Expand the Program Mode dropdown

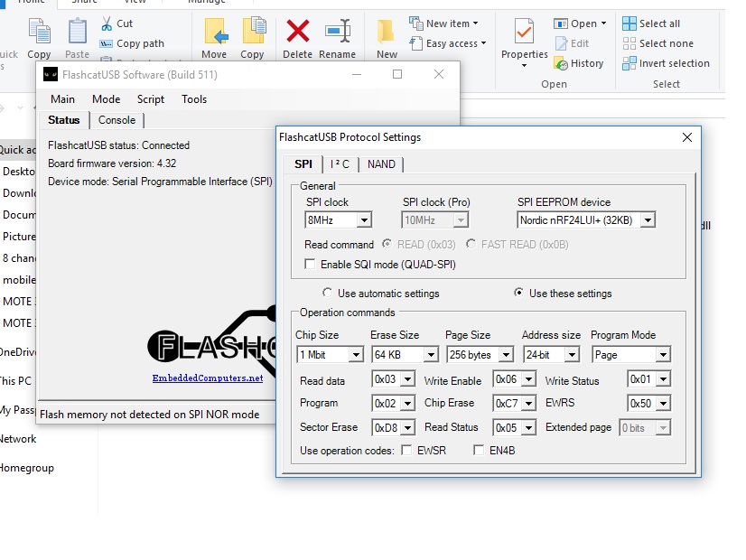click(x=663, y=354)
